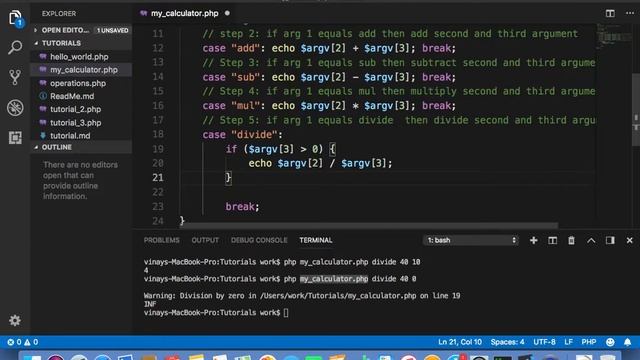The height and width of the screenshot is (360, 640).
Task: Change end of line via LF
Action: pyautogui.click(x=568, y=342)
